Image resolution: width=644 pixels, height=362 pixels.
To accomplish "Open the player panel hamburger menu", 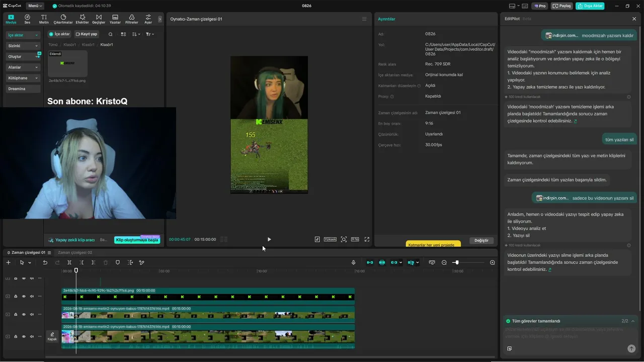I will tap(364, 19).
